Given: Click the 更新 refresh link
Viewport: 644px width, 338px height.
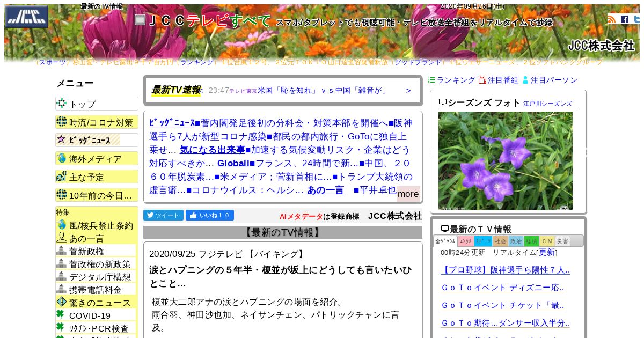Looking at the screenshot, I should pyautogui.click(x=547, y=253).
